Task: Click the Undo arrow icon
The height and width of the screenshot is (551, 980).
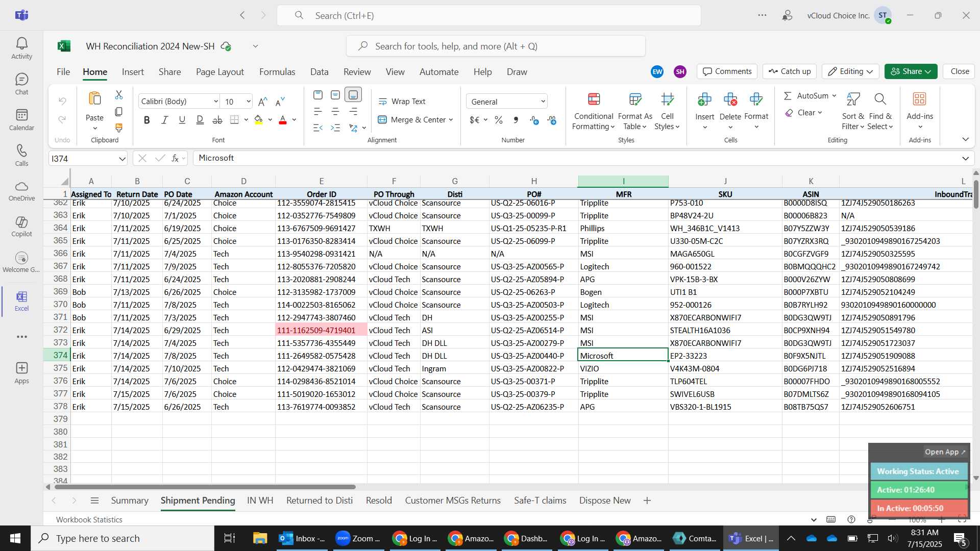Action: coord(62,101)
